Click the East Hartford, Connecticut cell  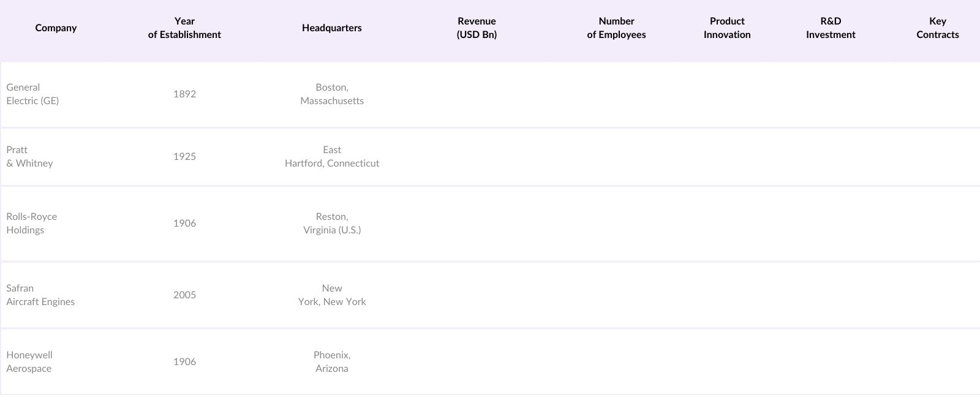[332, 157]
